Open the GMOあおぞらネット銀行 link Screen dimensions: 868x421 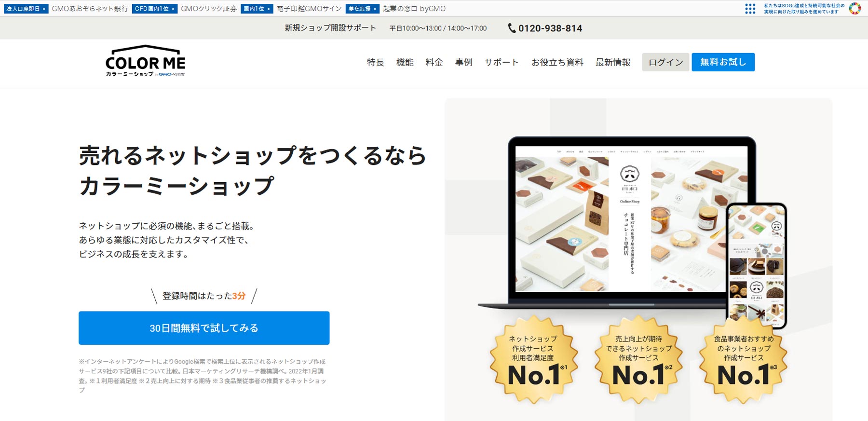point(90,9)
